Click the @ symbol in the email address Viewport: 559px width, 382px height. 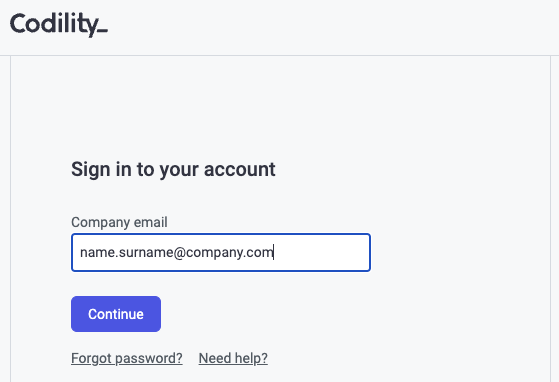pyautogui.click(x=179, y=252)
